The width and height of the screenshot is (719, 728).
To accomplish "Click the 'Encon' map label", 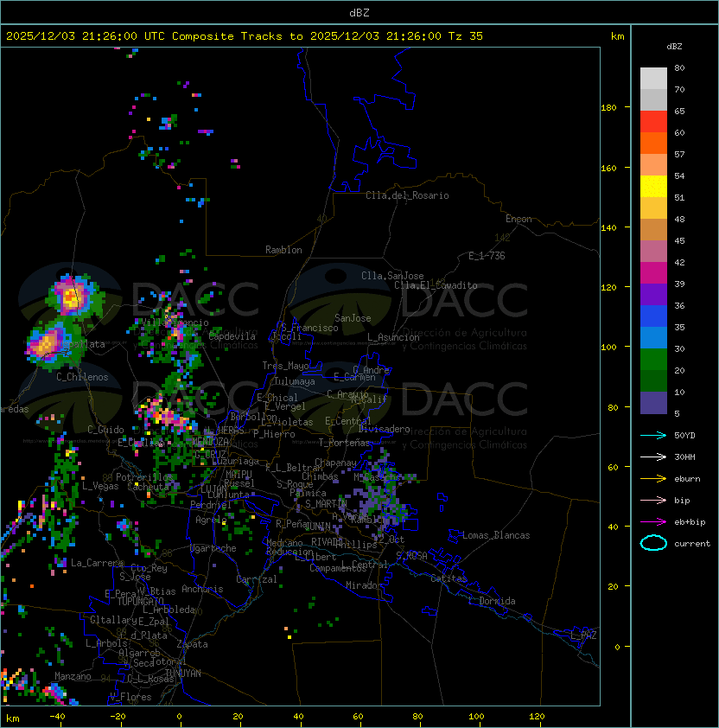I will point(519,219).
